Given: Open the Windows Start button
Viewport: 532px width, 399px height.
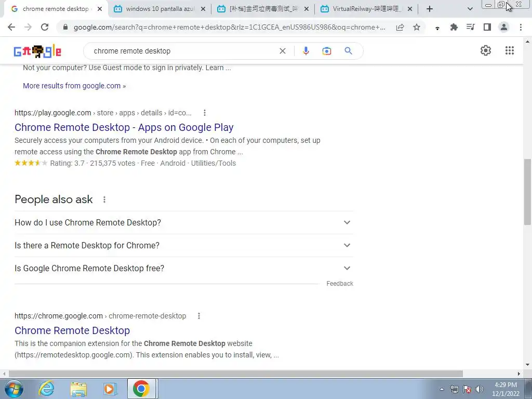Looking at the screenshot, I should (x=14, y=389).
